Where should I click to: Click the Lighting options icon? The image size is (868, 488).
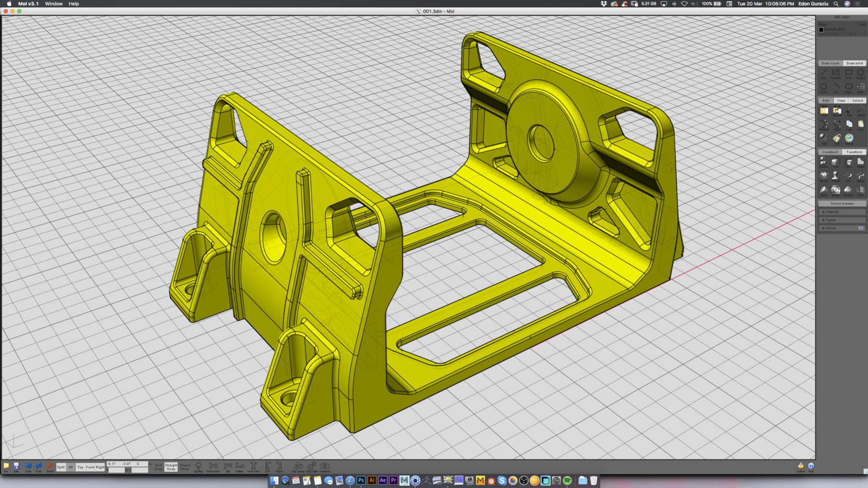[198, 466]
